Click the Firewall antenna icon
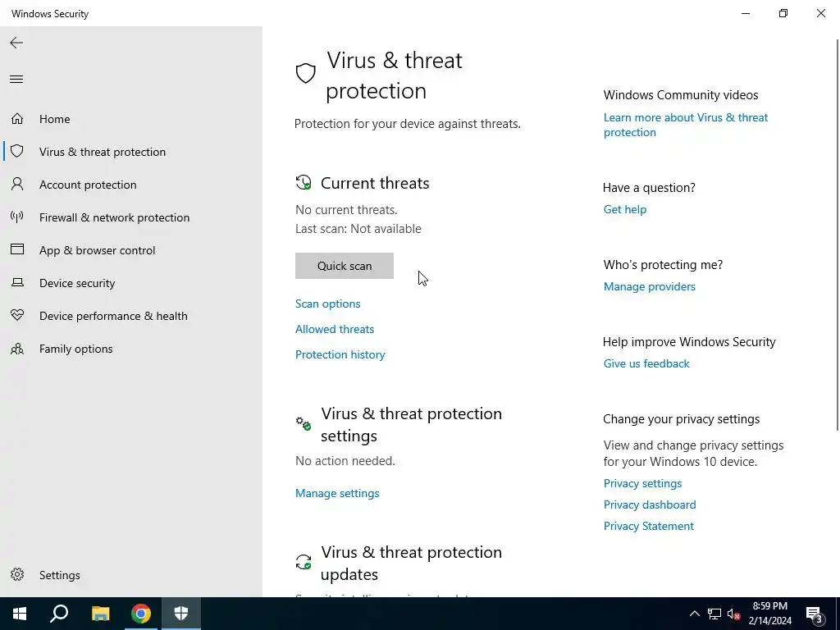 (x=17, y=217)
